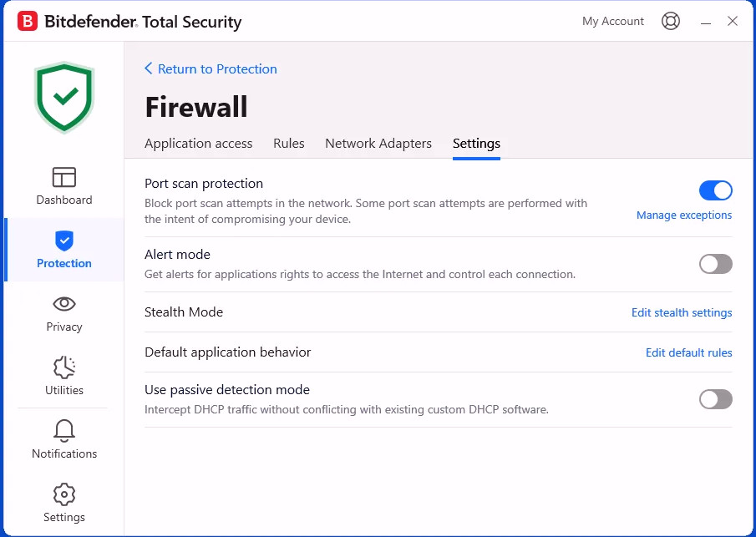The height and width of the screenshot is (537, 756).
Task: Click the Intercept DHCP traffic description text
Action: pyautogui.click(x=346, y=410)
